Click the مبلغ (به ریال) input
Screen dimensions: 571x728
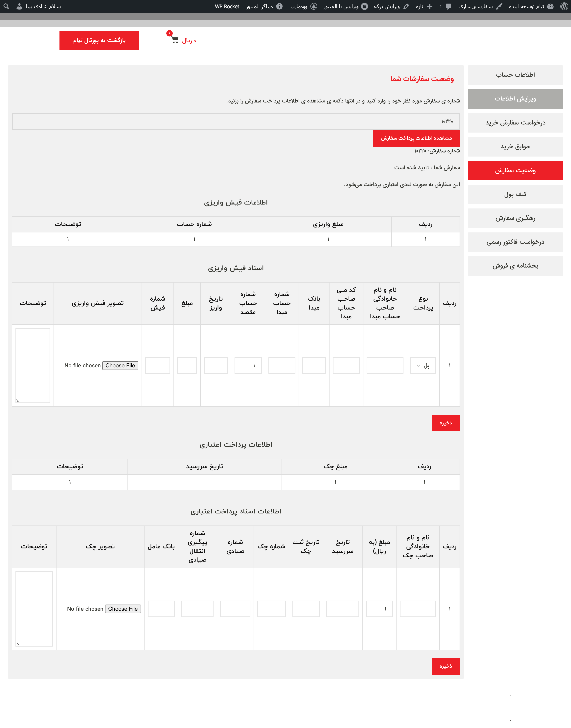click(x=379, y=609)
